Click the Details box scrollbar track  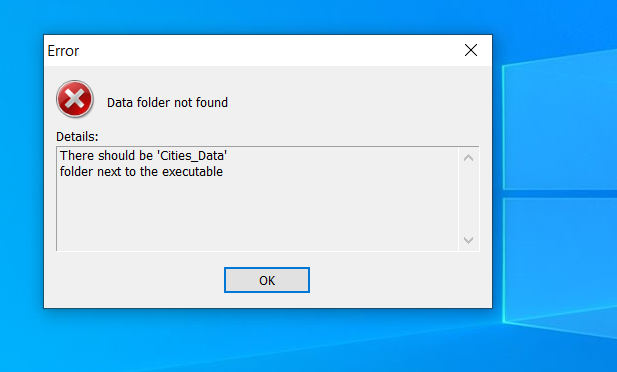[x=468, y=199]
